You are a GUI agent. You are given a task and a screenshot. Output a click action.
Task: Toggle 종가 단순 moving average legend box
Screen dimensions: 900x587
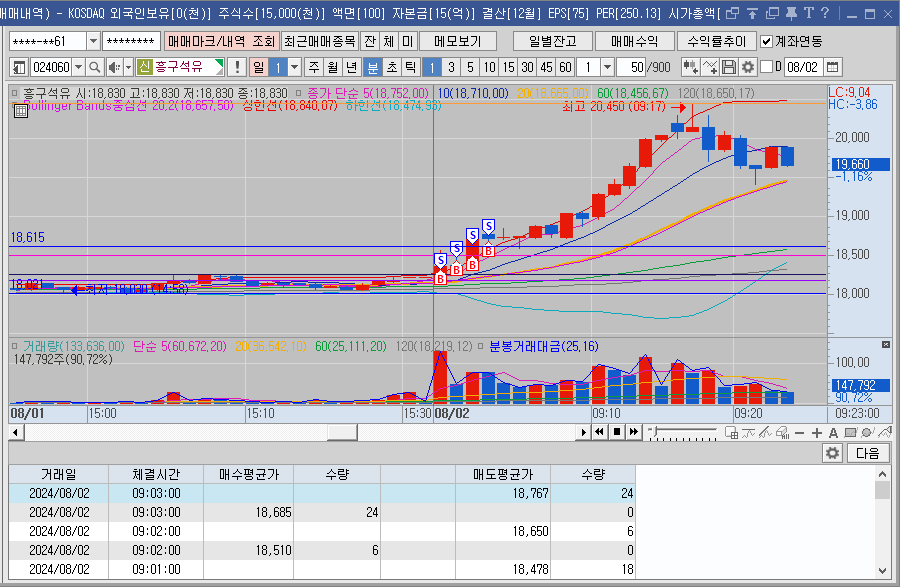coord(298,93)
